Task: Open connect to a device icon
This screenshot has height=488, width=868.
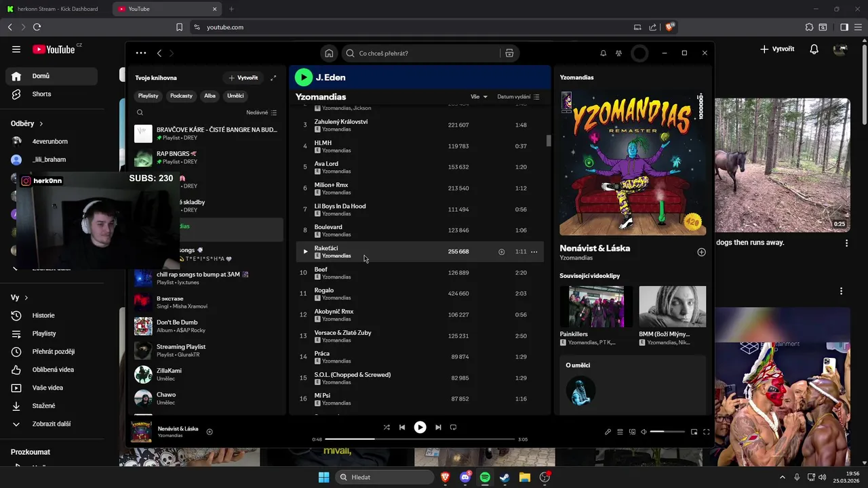Action: point(632,432)
